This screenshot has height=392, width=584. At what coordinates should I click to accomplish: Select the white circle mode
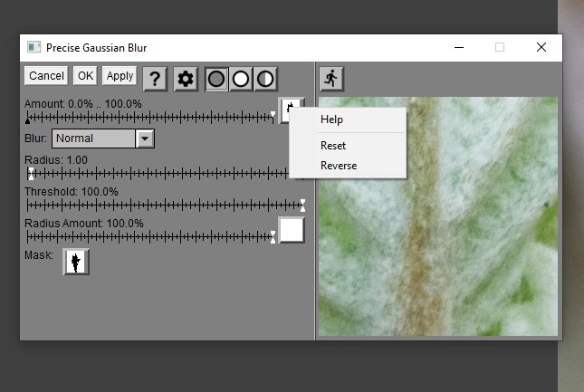click(x=241, y=79)
